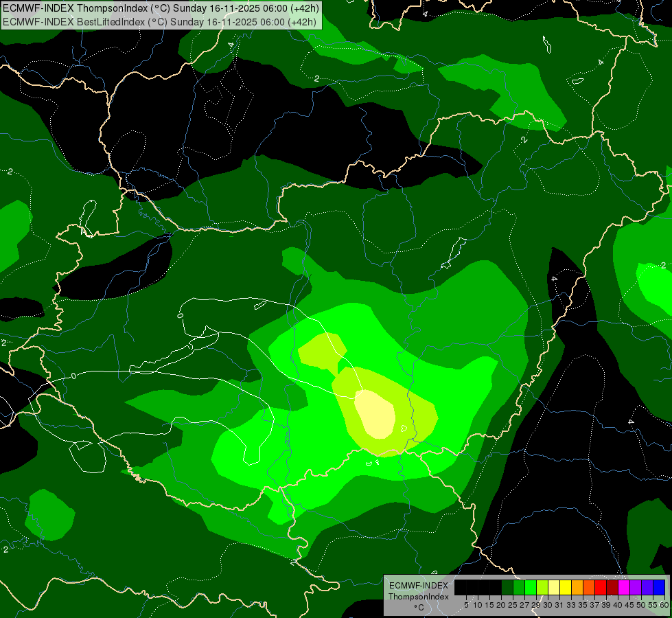Click the pale yellow maximum area on the map
The width and height of the screenshot is (672, 618).
click(x=376, y=414)
